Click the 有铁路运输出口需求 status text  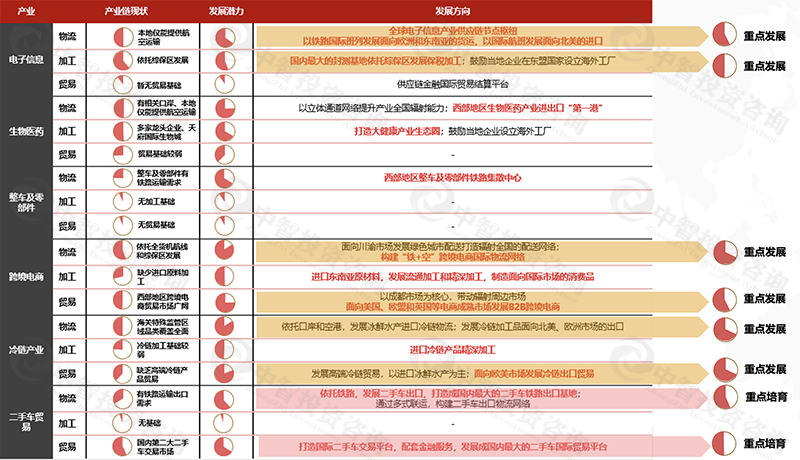coord(162,398)
